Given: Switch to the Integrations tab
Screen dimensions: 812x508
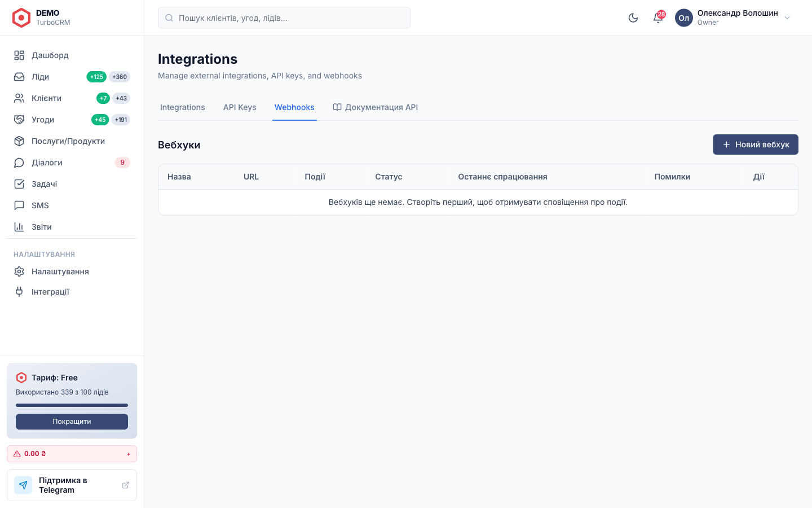Looking at the screenshot, I should point(183,107).
